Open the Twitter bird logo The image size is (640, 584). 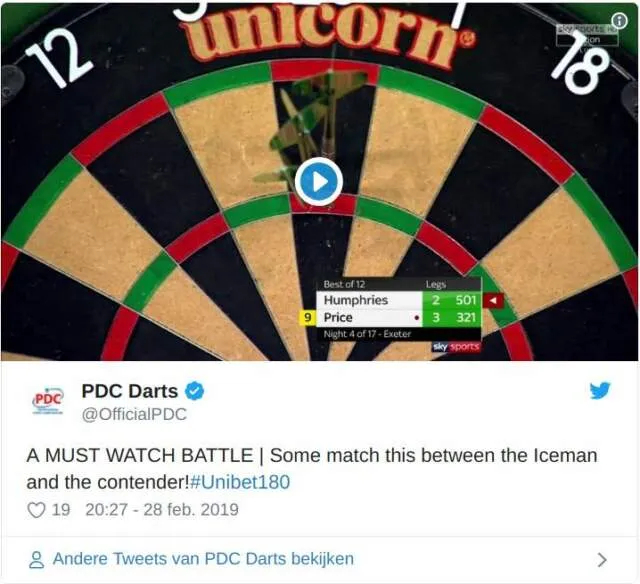pyautogui.click(x=600, y=391)
